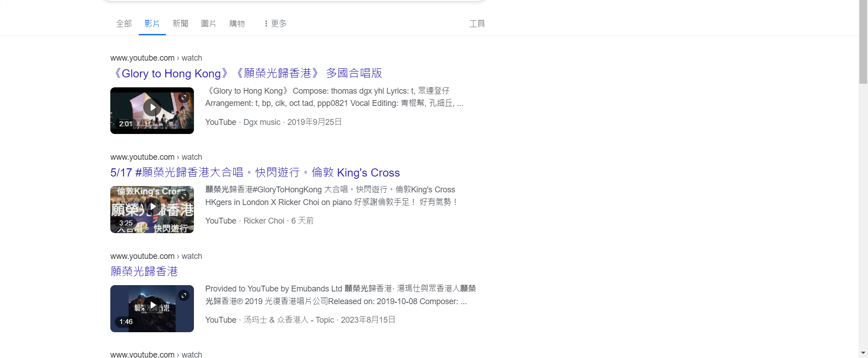Click the 1:46 duration badge
Screen dimensions: 868x358
coord(126,322)
